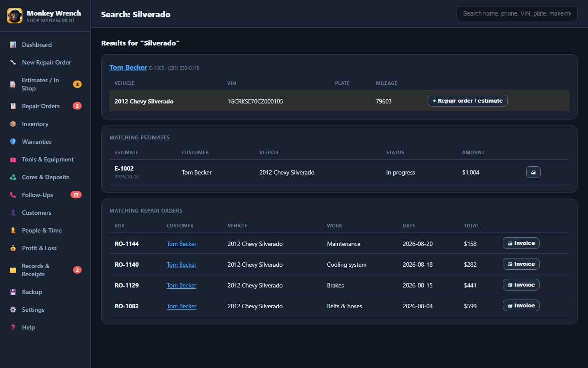Open Tools & Equipment page
588x368 pixels.
click(x=45, y=159)
